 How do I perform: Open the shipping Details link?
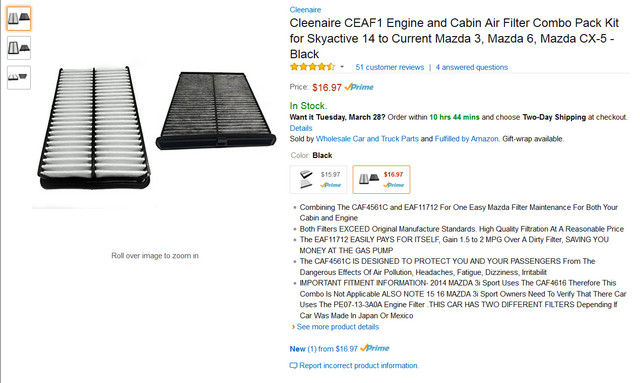(301, 128)
